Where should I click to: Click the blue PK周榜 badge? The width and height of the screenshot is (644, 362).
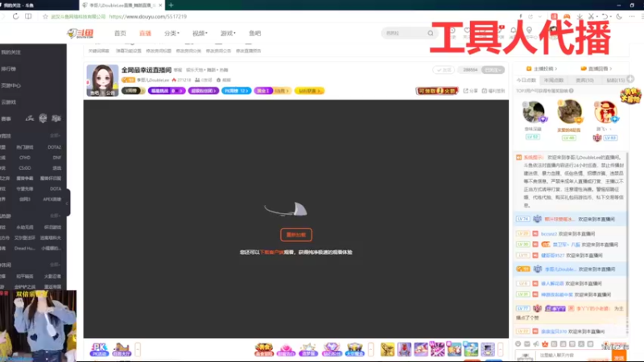(236, 91)
